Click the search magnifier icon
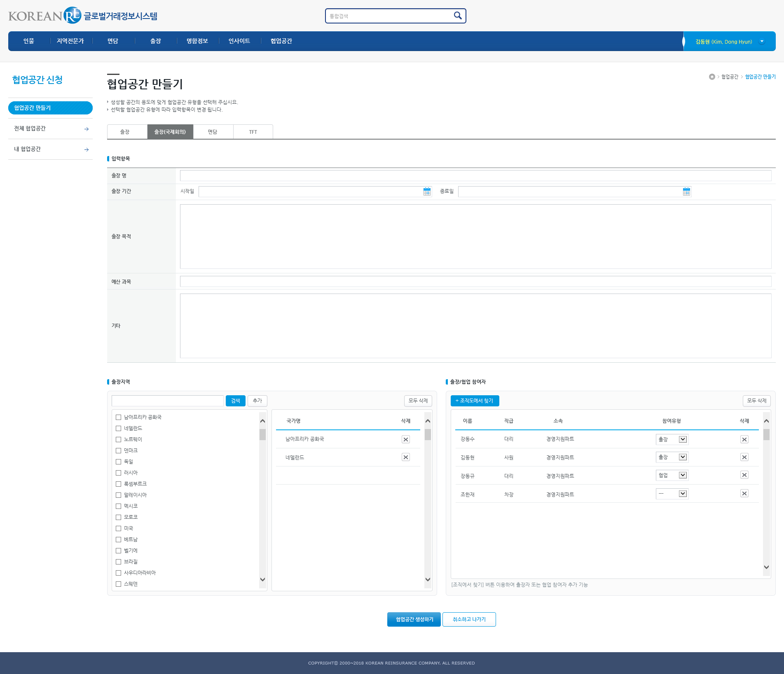Image resolution: width=784 pixels, height=674 pixels. tap(457, 16)
